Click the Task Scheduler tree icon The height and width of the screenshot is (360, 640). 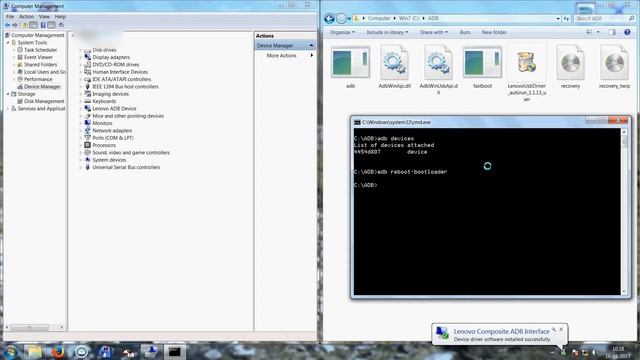[20, 50]
